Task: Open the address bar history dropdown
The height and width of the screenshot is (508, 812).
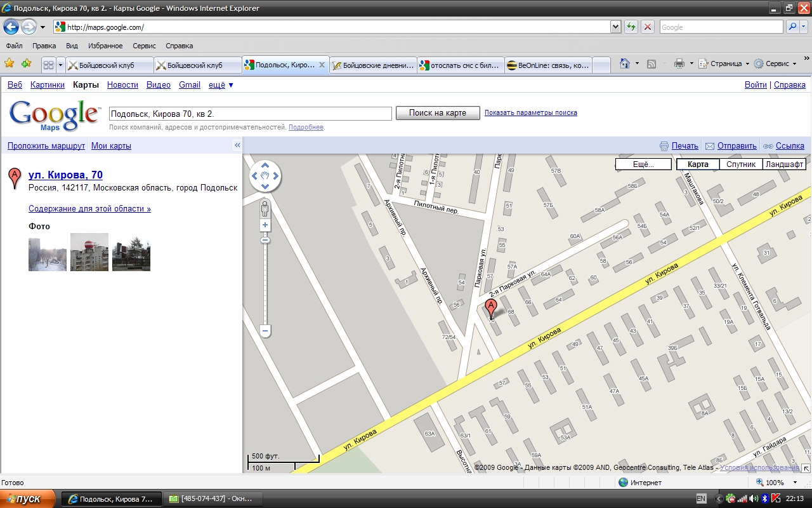Action: click(x=615, y=27)
